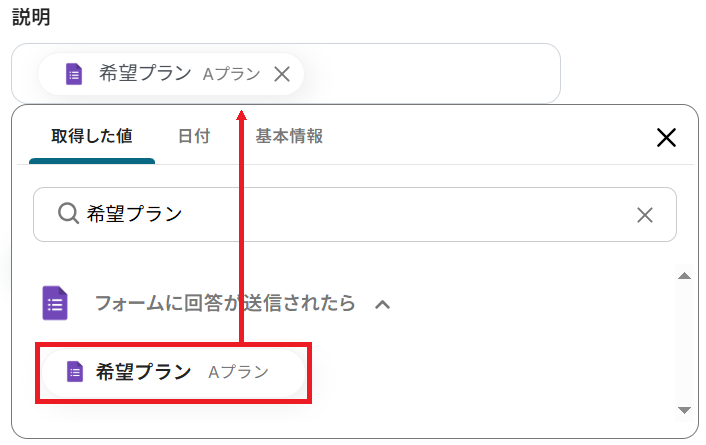Collapse the フォームに回答が送信されたら section chevron
706x445 pixels.
(382, 304)
